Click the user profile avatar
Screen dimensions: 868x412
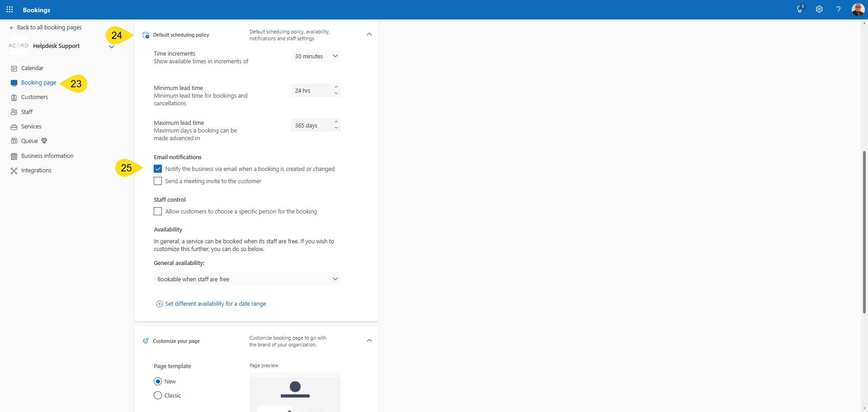858,9
